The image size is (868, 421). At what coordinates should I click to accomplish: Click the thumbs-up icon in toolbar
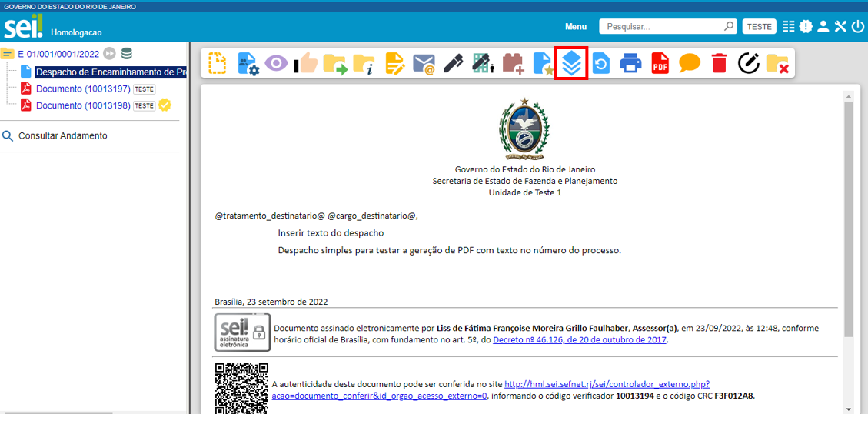coord(305,63)
